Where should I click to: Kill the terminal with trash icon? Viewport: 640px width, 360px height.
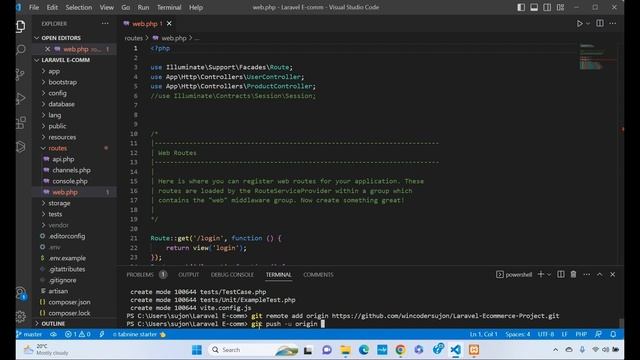tap(573, 274)
